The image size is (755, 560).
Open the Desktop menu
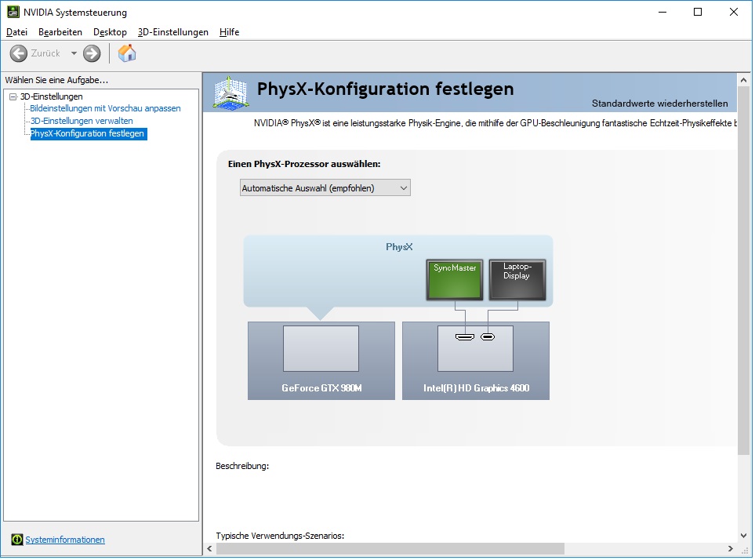(x=110, y=32)
